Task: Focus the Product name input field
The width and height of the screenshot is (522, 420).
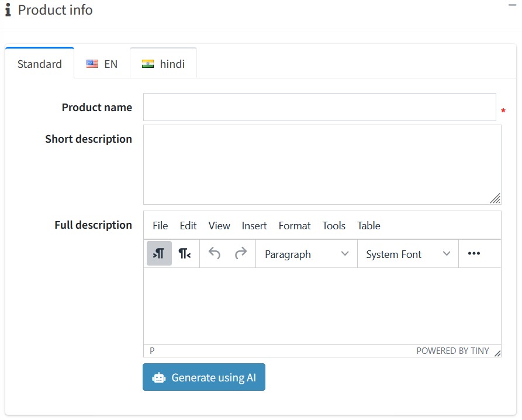Action: tap(320, 107)
